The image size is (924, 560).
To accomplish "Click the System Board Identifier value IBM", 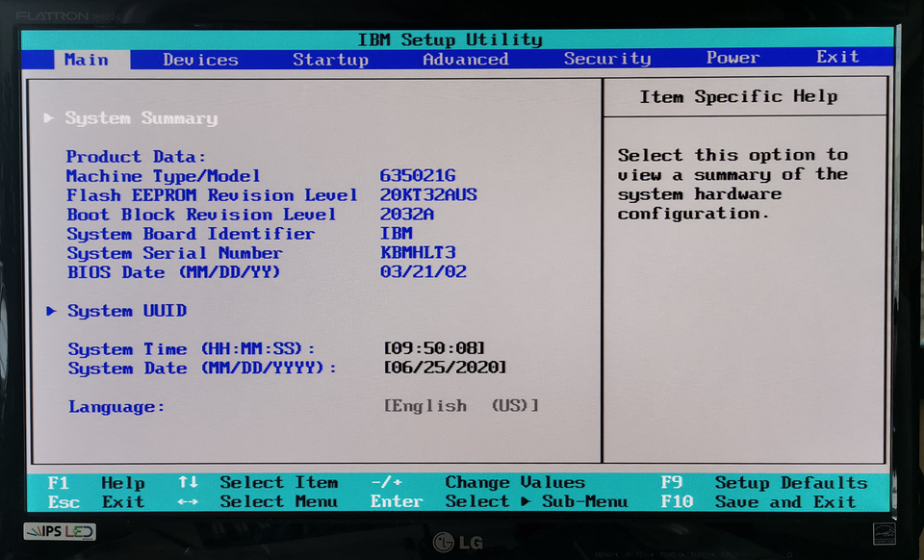I will pyautogui.click(x=396, y=233).
